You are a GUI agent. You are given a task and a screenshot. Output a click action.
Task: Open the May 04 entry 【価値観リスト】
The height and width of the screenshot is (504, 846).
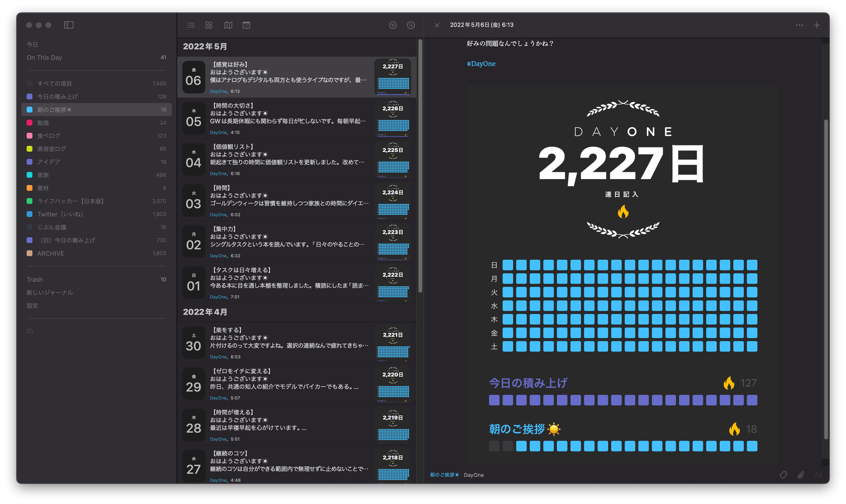click(297, 160)
